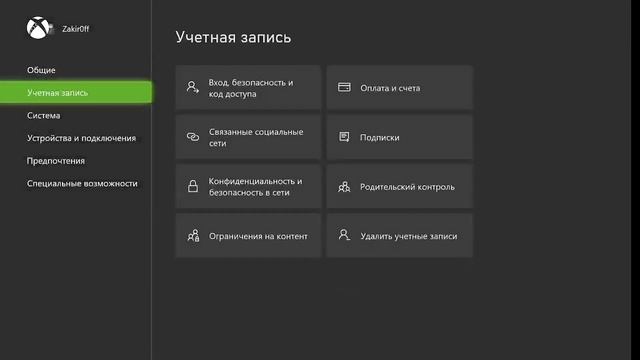The image size is (640, 360).
Task: Open Связанные социальные сети tile
Action: [249, 137]
